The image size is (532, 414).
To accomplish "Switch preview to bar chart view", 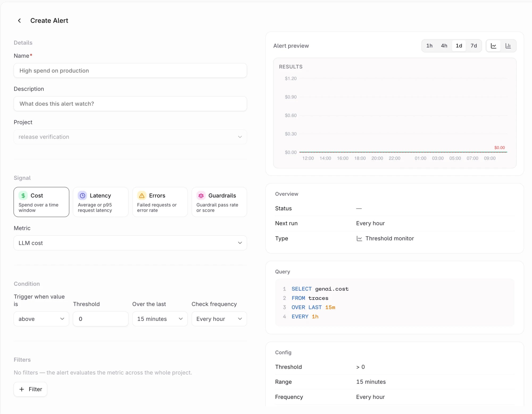I will tap(508, 46).
